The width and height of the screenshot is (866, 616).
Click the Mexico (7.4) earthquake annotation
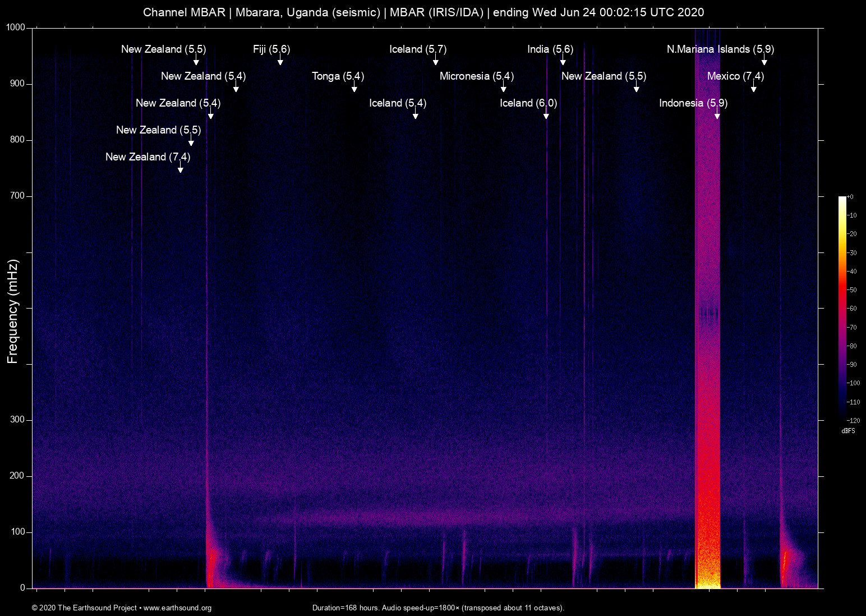click(735, 76)
